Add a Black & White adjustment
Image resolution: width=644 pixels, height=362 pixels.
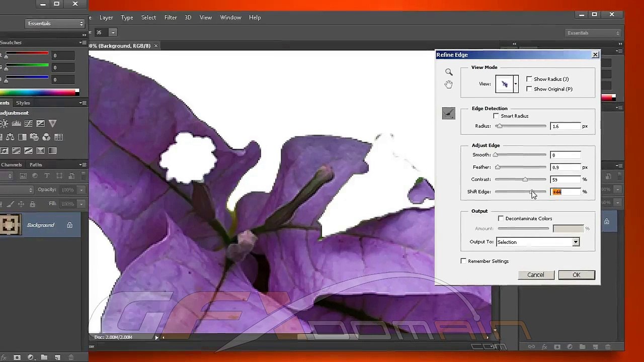pos(22,137)
